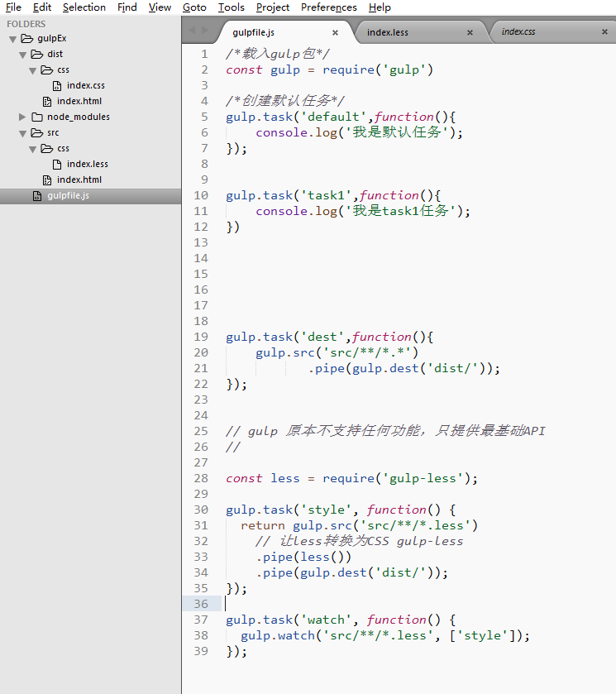This screenshot has width=616, height=694.
Task: Open index.less from the sidebar
Action: [x=88, y=164]
